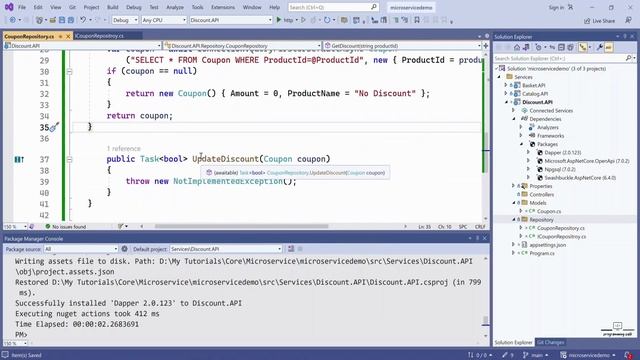Click the Save icon in the toolbar
The height and width of the screenshot is (360, 640).
[62, 20]
